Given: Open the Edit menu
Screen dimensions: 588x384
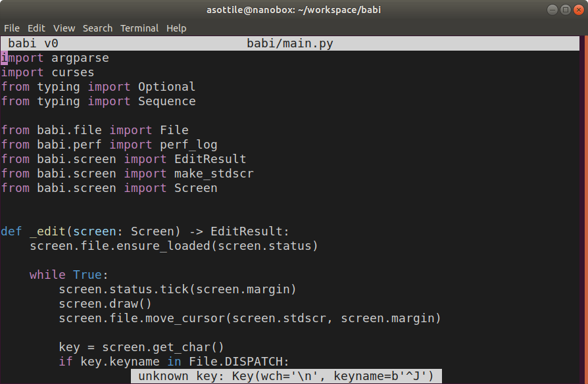Looking at the screenshot, I should point(36,28).
